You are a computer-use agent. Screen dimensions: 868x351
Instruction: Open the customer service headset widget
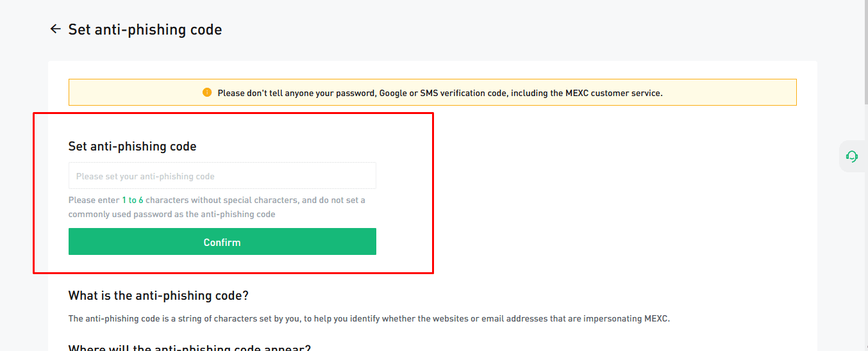tap(851, 156)
